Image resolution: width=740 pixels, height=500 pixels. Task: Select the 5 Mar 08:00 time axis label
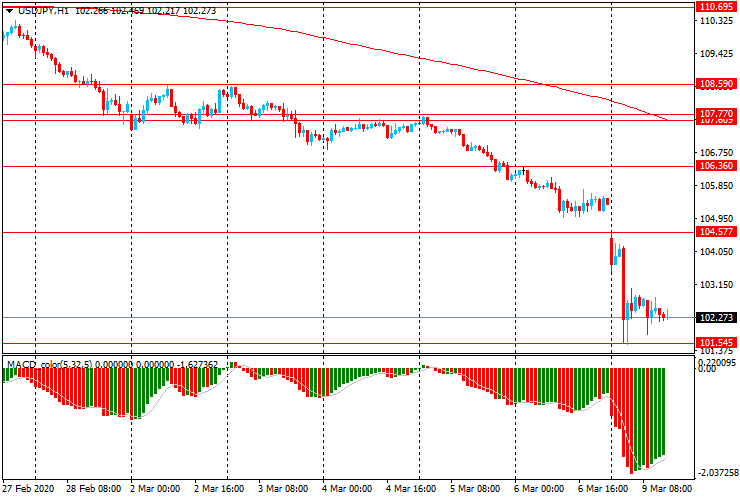coord(475,489)
